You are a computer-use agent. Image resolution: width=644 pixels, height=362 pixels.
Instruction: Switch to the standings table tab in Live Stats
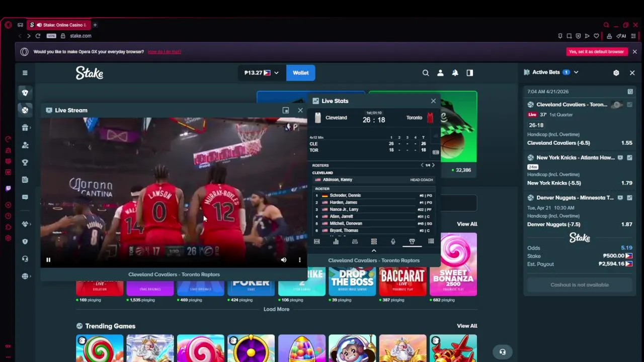[x=374, y=242]
